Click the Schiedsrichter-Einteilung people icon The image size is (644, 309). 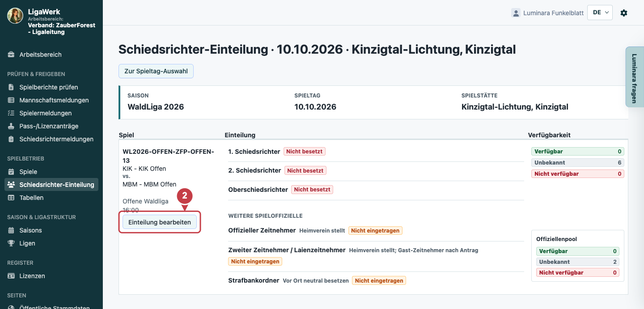pos(11,185)
